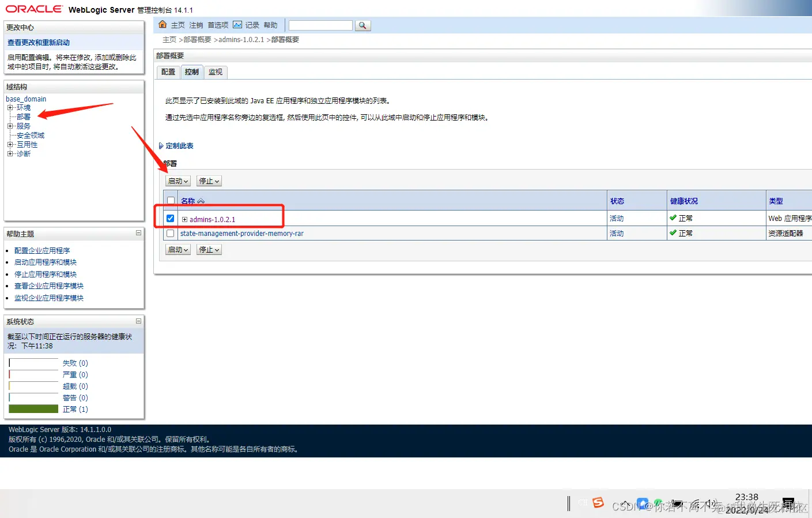Open the bottom 启动 dropdown below the table
Viewport: 812px width, 518px height.
(178, 250)
